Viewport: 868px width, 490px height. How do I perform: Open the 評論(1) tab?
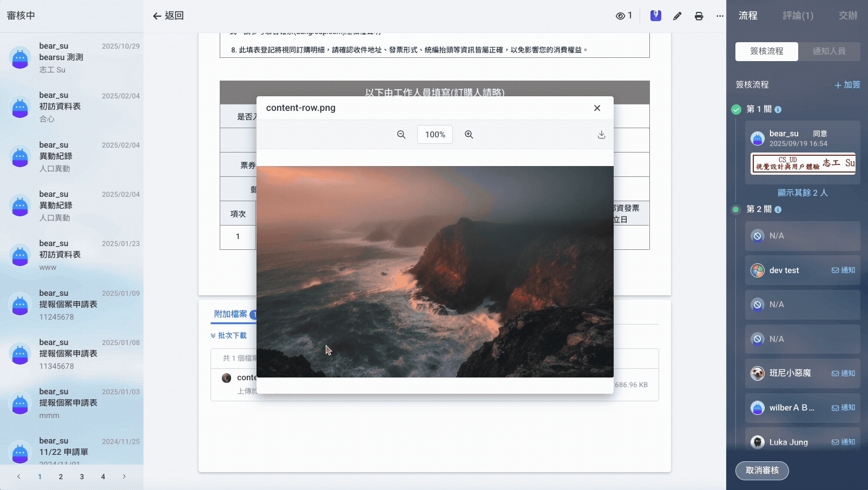[798, 16]
